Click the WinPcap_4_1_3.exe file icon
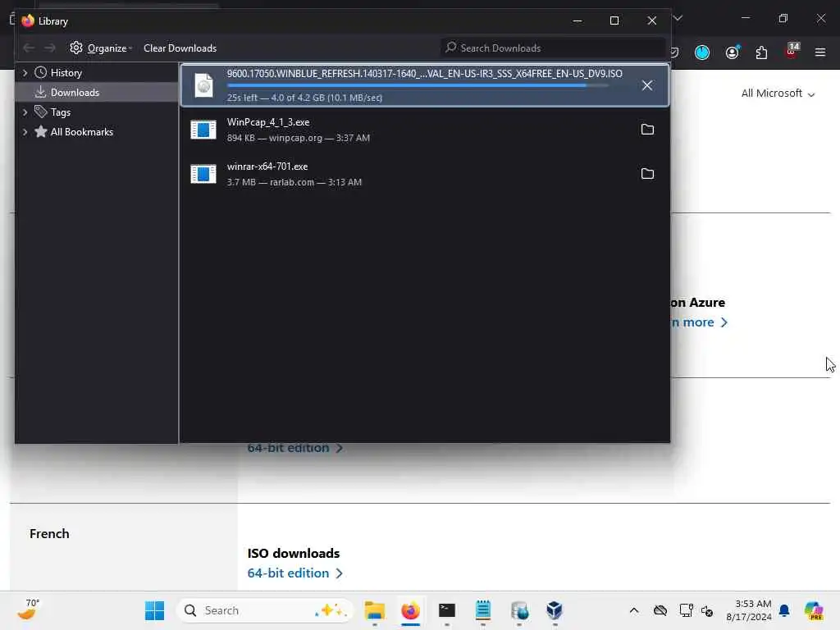 [203, 130]
